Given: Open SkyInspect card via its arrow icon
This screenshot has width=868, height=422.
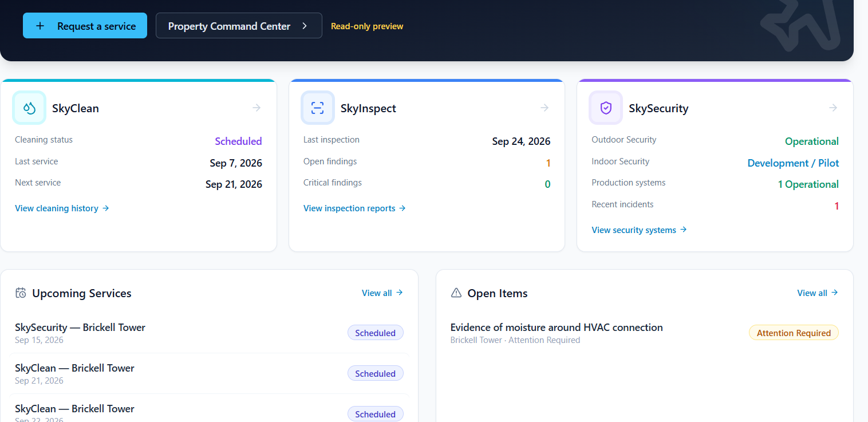Looking at the screenshot, I should (x=545, y=108).
